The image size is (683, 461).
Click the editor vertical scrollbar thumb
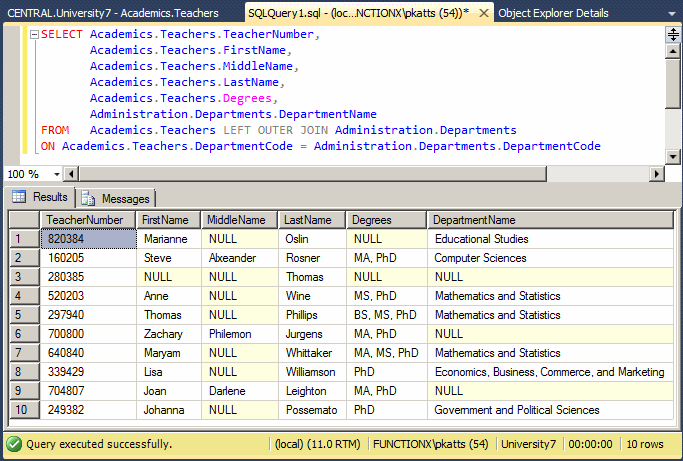673,84
